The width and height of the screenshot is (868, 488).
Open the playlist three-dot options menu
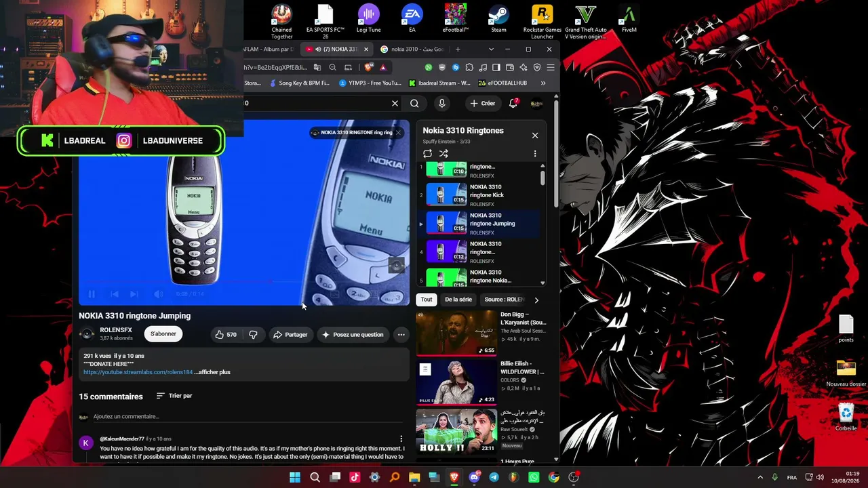pos(535,154)
